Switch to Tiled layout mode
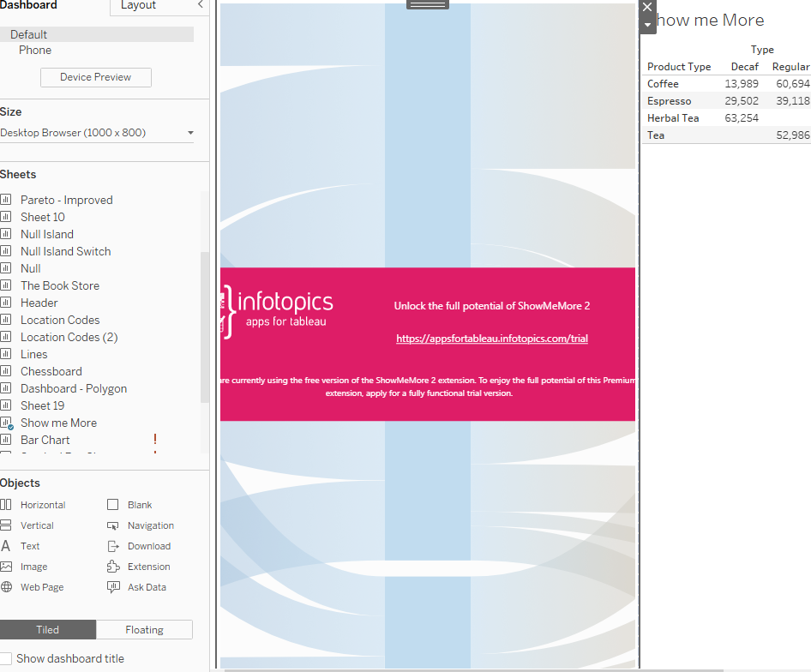The width and height of the screenshot is (811, 672). pos(48,630)
